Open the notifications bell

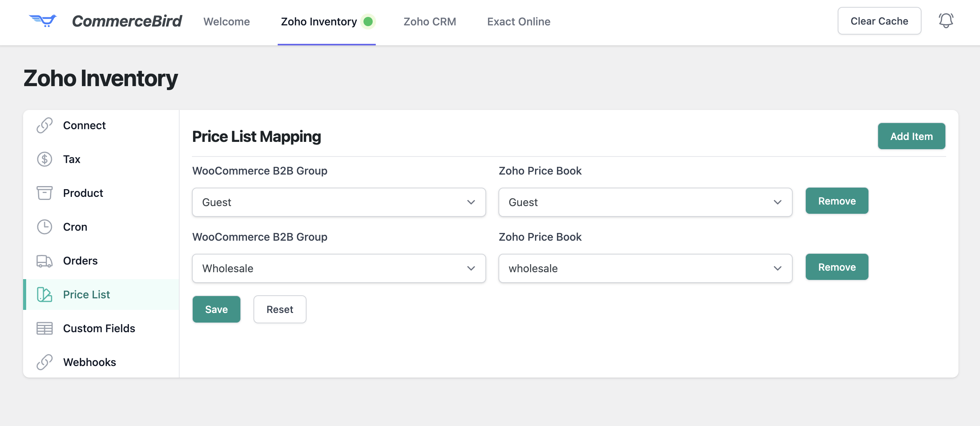pos(946,21)
